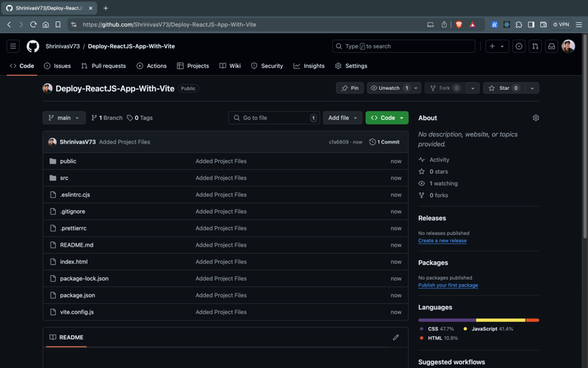Expand the Add file dropdown

(x=343, y=118)
